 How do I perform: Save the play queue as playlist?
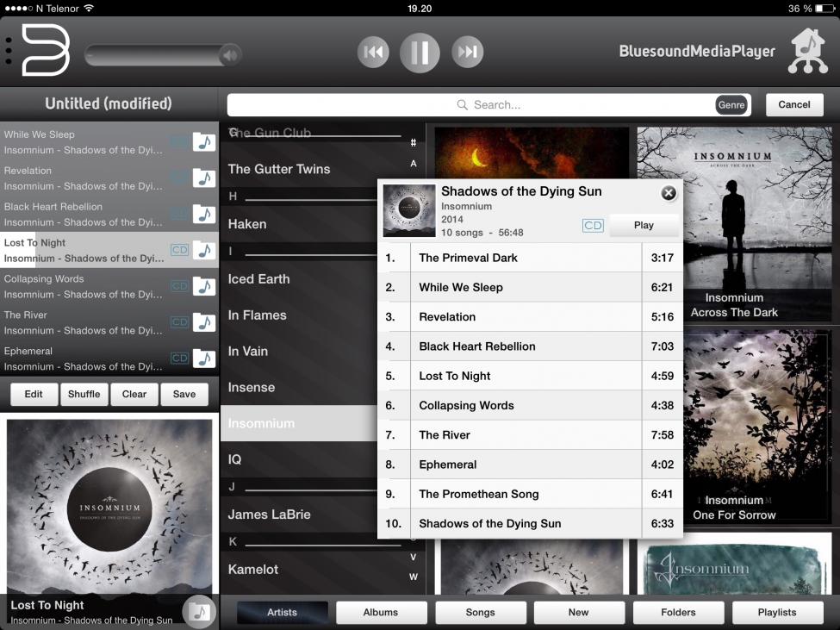click(184, 394)
